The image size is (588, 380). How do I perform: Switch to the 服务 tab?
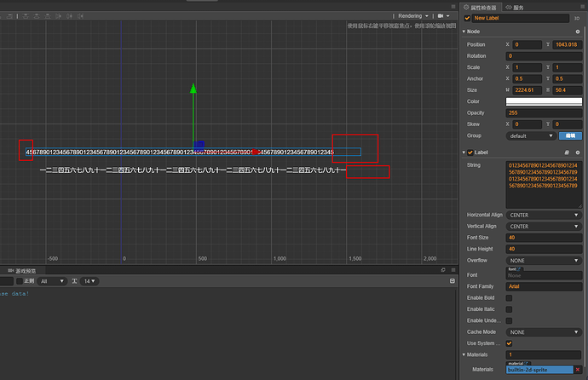(x=515, y=8)
